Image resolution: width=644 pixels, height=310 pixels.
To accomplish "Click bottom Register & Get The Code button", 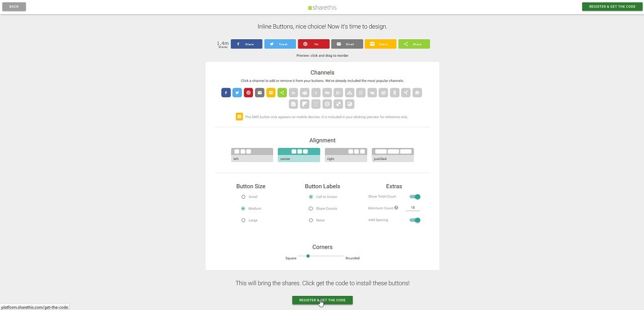I will [323, 300].
